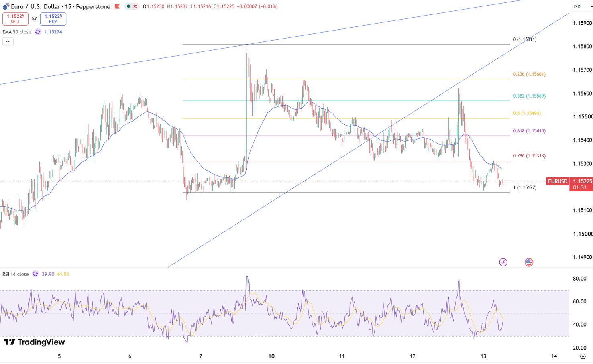Click the SELL 1.15225 button
The width and height of the screenshot is (593, 364).
coord(15,19)
